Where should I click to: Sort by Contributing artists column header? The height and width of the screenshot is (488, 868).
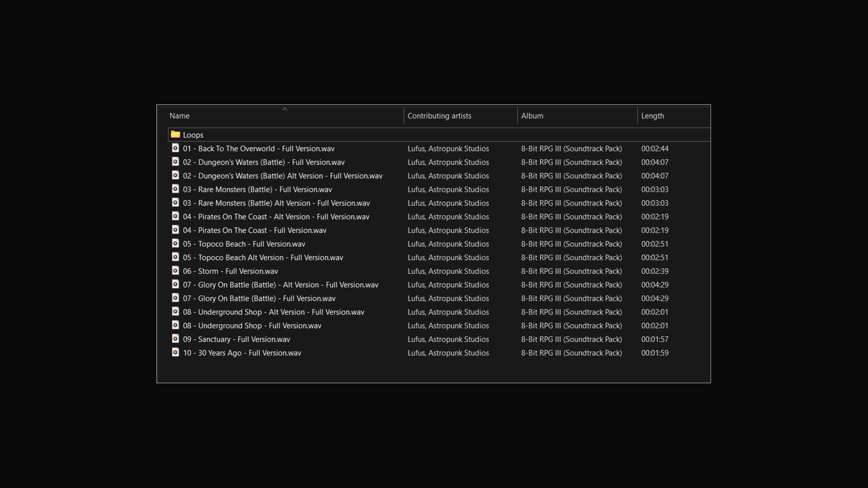439,116
